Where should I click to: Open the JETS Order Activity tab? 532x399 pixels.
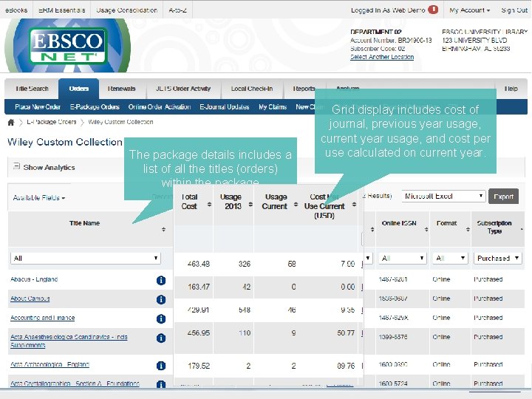tap(183, 89)
